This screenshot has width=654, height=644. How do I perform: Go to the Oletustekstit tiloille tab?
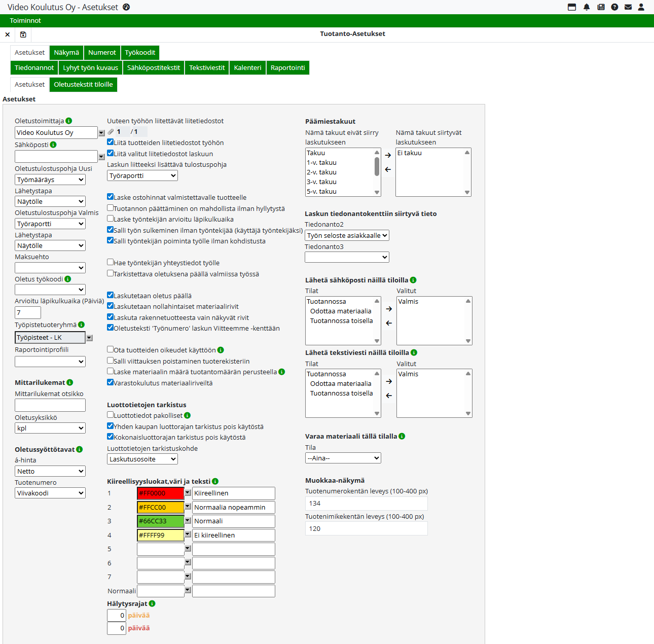(x=83, y=84)
